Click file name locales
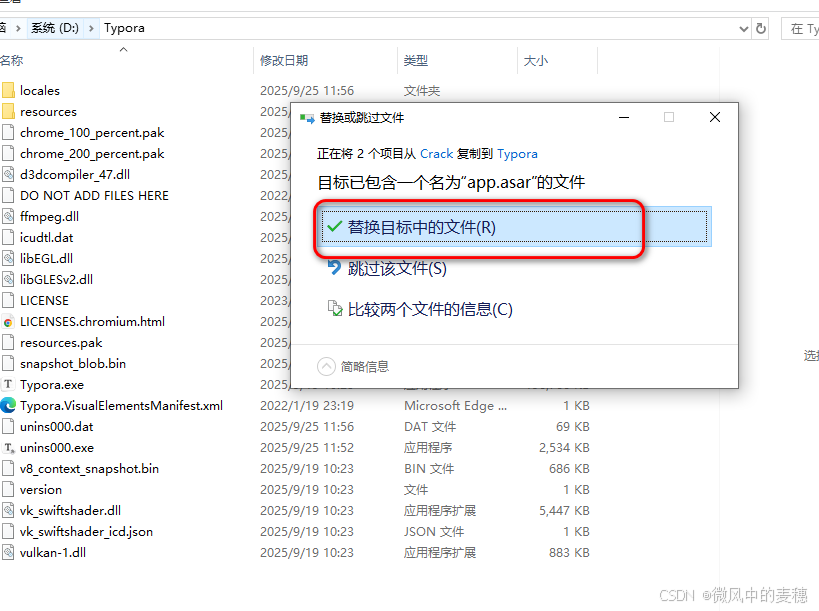Screen dimensions: 819x611 40,90
